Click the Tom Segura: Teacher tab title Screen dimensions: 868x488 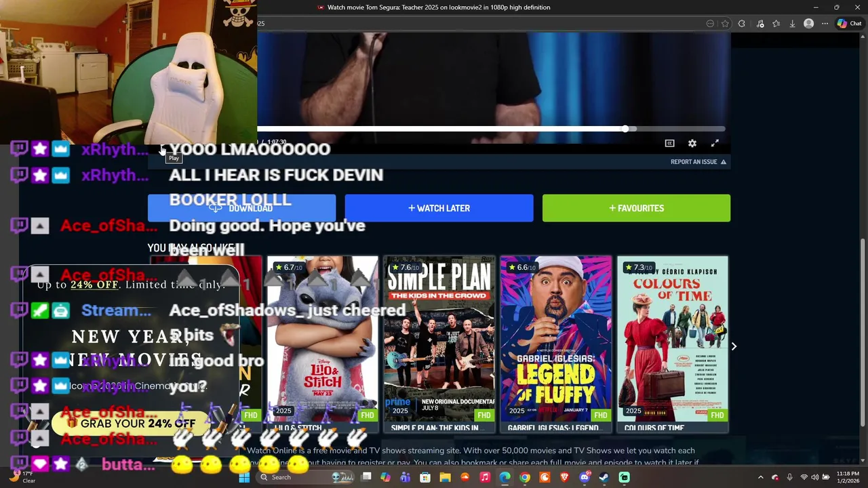tap(439, 7)
